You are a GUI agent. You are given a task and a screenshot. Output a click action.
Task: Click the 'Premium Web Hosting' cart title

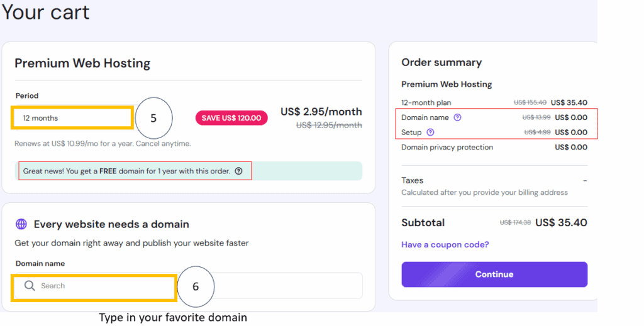point(82,63)
